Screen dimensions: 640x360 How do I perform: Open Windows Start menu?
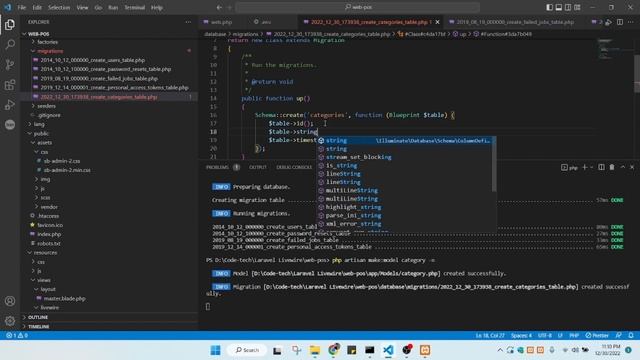(216, 350)
